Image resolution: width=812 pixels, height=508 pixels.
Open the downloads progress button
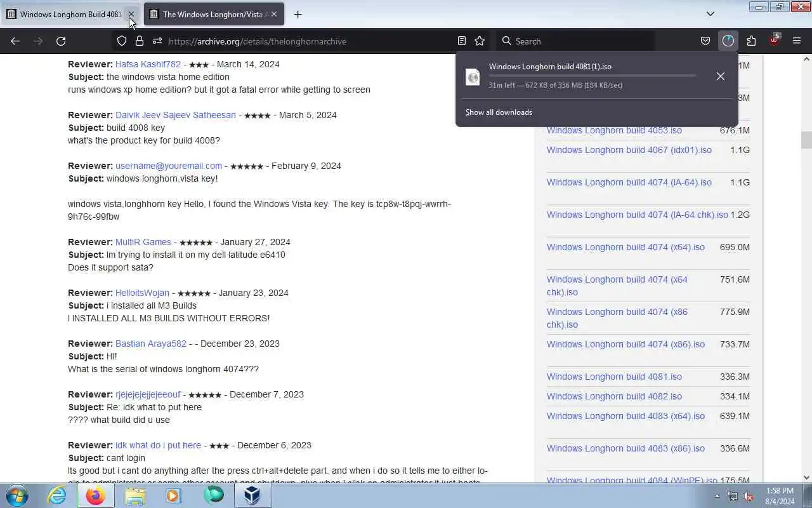click(x=728, y=41)
